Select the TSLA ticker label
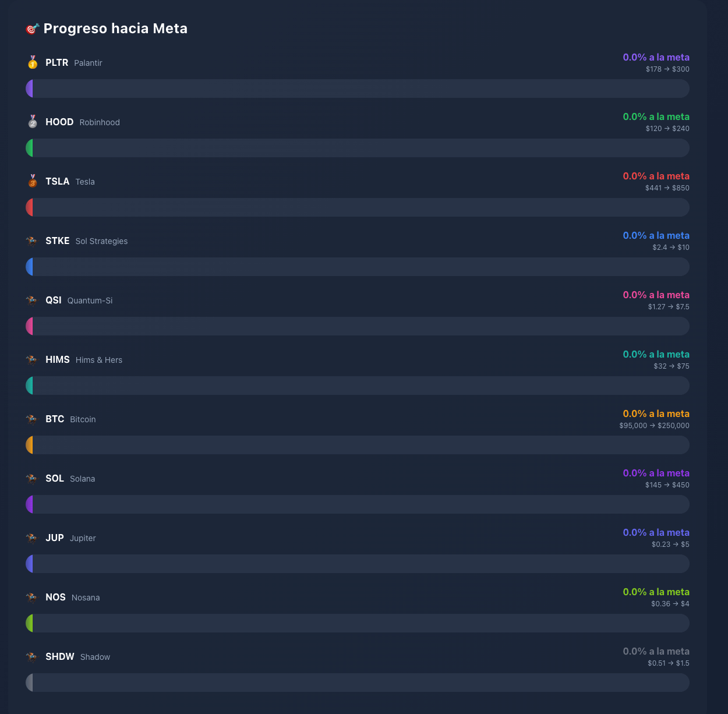 58,181
